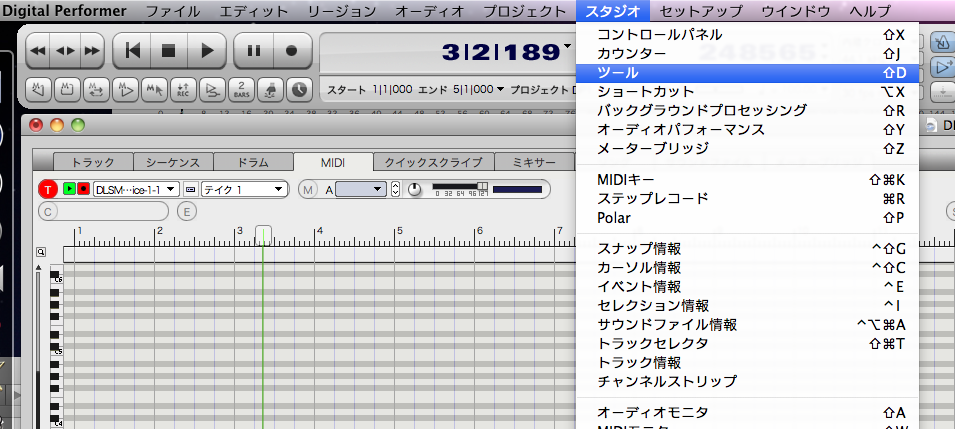Viewport: 955px width, 429px height.
Task: Adjust the 0-127 level slider handle
Action: pyautogui.click(x=482, y=186)
